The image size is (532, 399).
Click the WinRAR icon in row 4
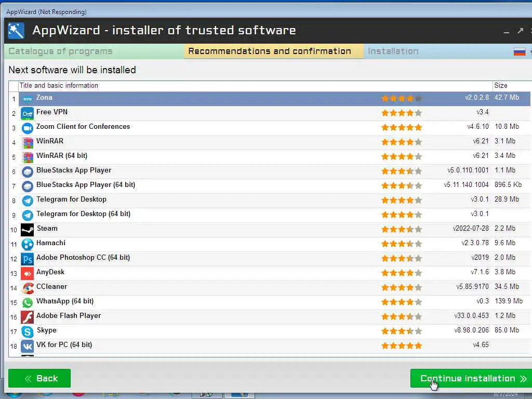pos(27,142)
